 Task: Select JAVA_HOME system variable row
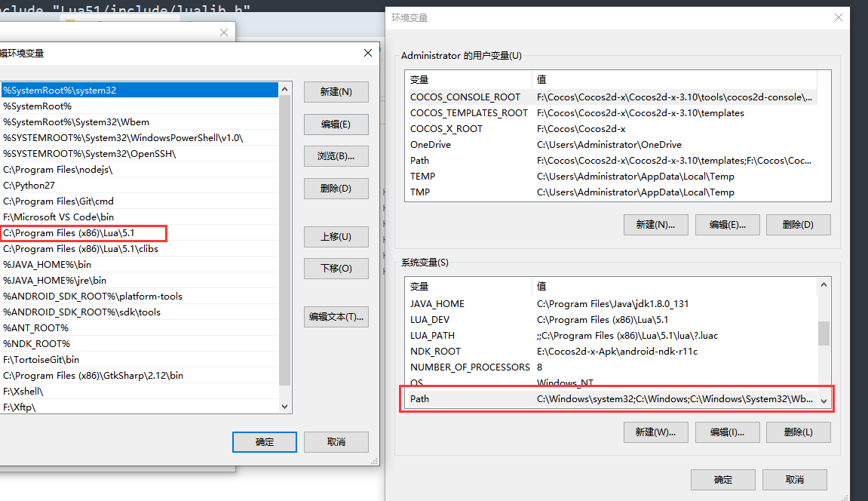coord(612,304)
